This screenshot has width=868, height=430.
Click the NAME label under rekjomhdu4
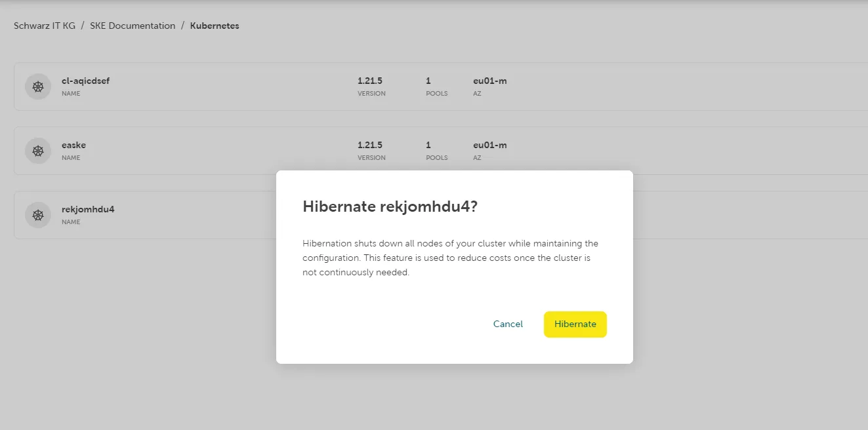71,222
